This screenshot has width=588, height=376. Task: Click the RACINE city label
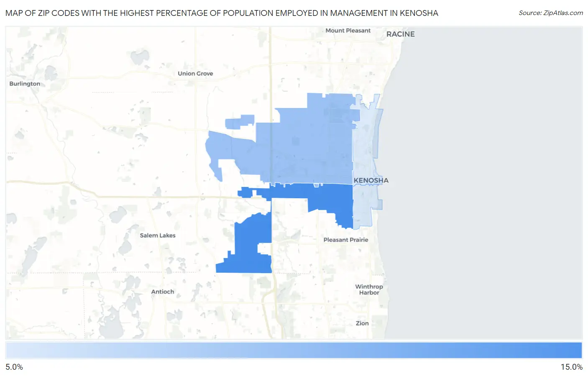click(x=400, y=34)
